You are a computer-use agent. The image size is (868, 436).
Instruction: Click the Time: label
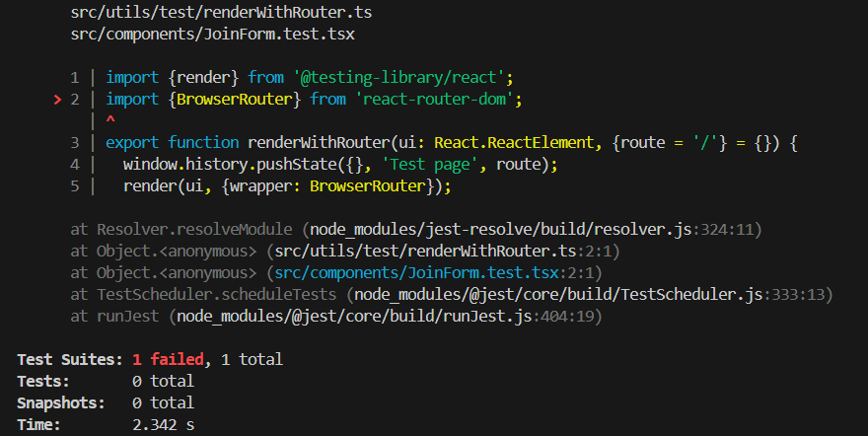tap(38, 425)
